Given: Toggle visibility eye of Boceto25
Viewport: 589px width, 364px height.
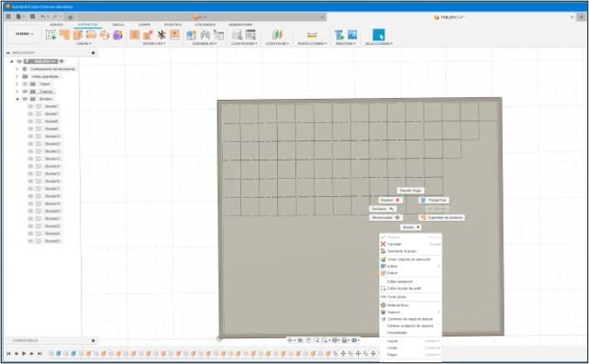Looking at the screenshot, I should point(31,241).
